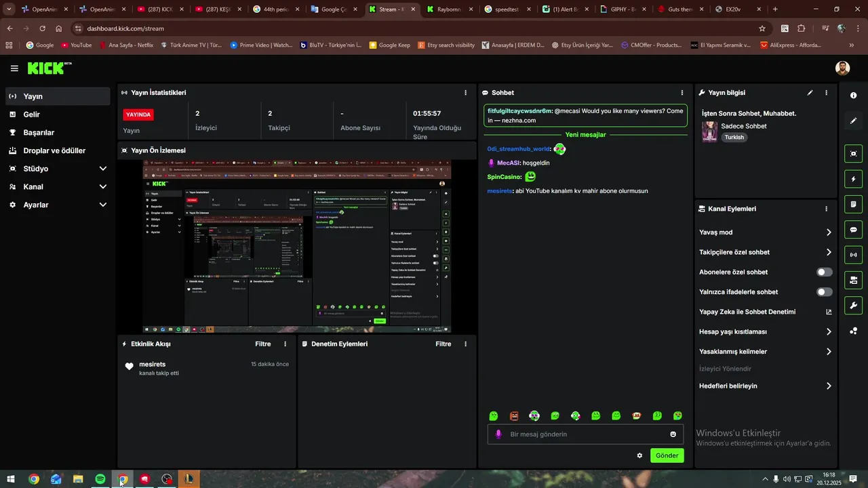Expand the Stüdyo sidebar section

click(102, 169)
